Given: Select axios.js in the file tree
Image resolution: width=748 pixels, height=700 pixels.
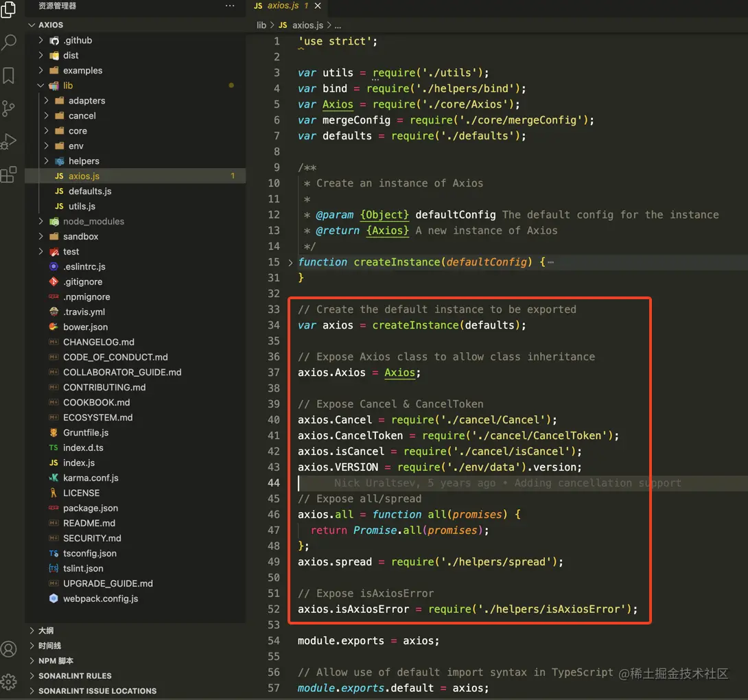Looking at the screenshot, I should point(135,176).
